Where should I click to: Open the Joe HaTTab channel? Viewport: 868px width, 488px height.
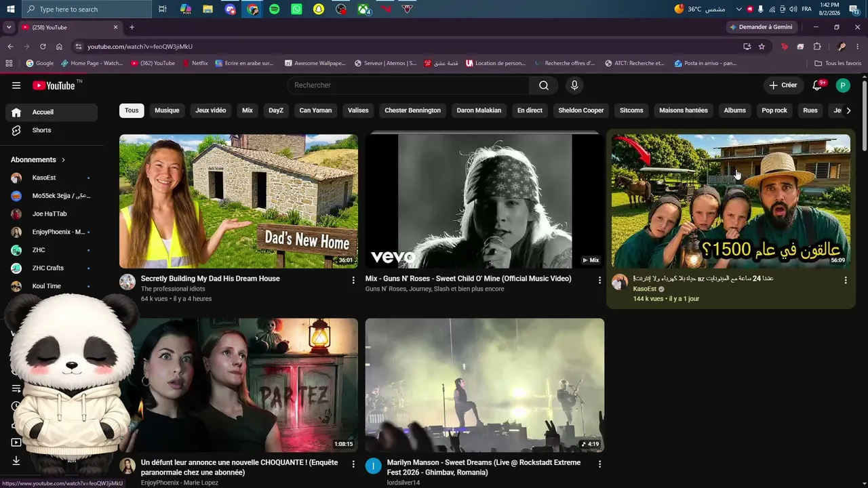[x=52, y=214]
